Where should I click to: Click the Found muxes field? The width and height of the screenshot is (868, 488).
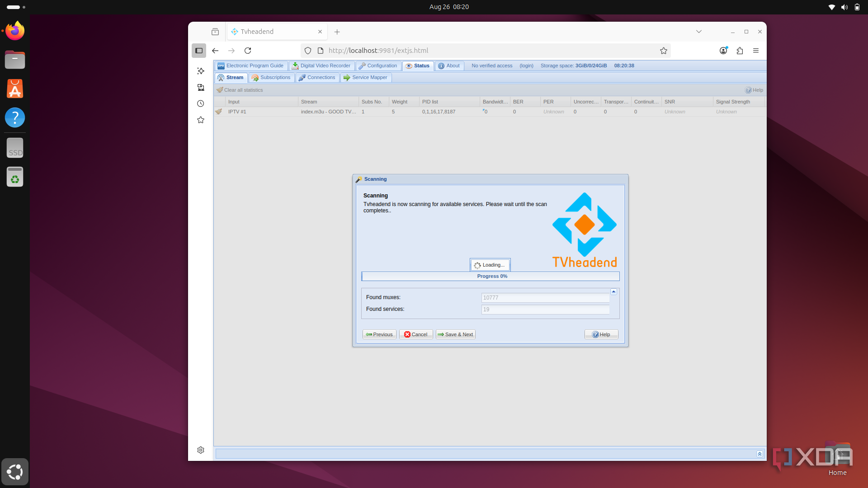(x=545, y=298)
